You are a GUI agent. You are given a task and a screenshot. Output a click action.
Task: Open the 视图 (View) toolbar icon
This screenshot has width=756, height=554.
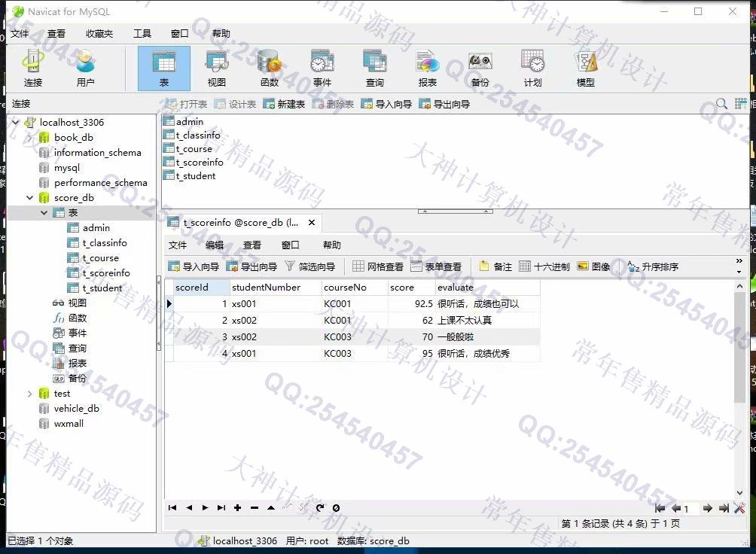tap(216, 68)
